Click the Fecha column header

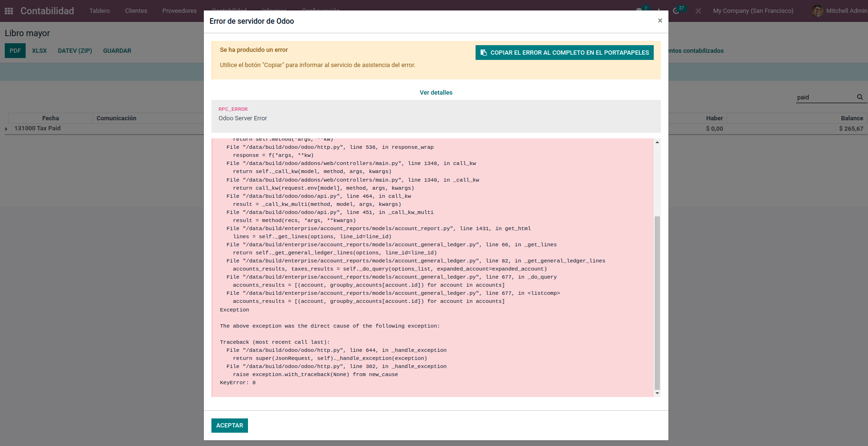pyautogui.click(x=50, y=118)
